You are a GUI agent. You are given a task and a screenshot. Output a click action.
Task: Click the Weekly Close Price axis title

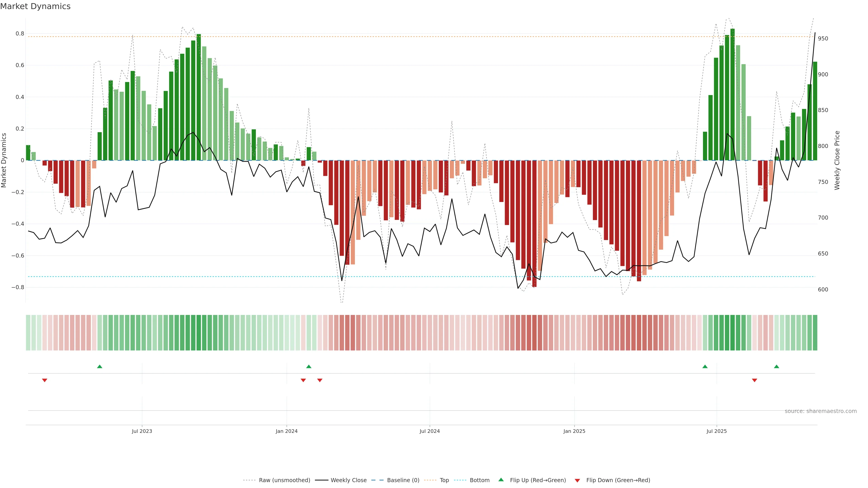point(837,160)
